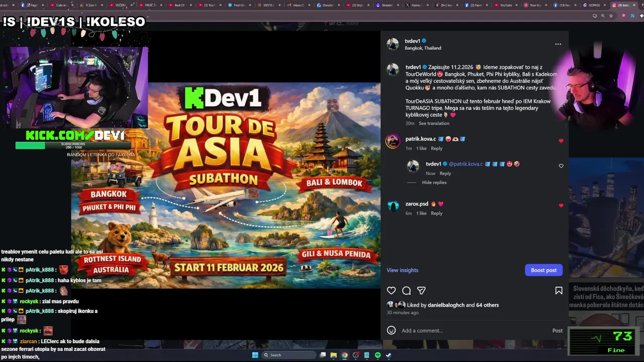The image size is (644, 362).
Task: Open tvdev1's profile picture in the post header
Action: [393, 44]
